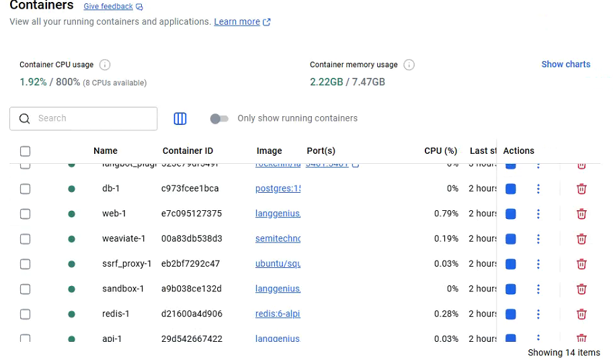Click the CPU usage info icon
This screenshot has width=613, height=364.
click(105, 65)
